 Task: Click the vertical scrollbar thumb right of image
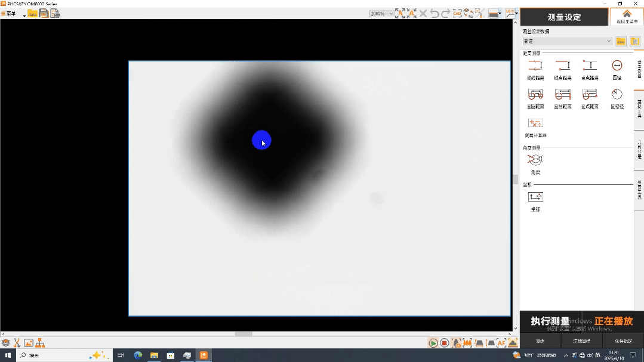coord(516,180)
